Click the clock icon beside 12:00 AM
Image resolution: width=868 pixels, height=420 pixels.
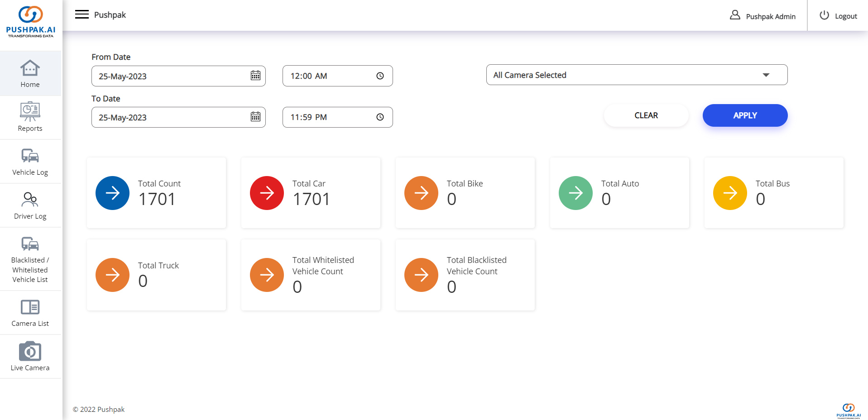(380, 76)
